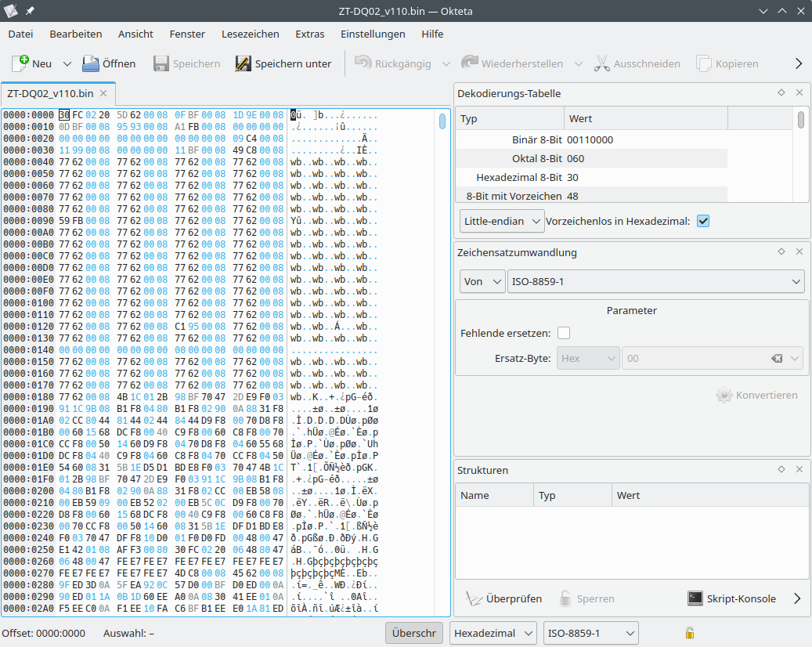Click the Überprüfen validate icon
The height and width of the screenshot is (647, 812).
pos(474,598)
